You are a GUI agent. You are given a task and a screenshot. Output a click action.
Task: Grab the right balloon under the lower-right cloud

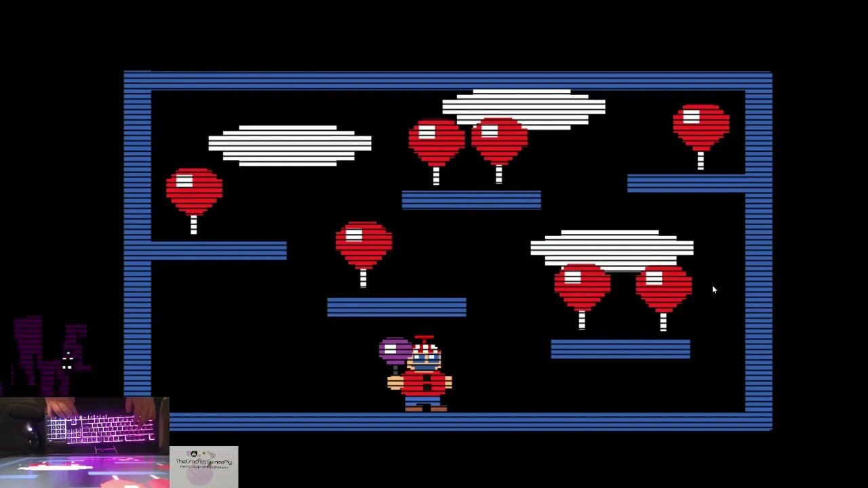[x=663, y=298]
